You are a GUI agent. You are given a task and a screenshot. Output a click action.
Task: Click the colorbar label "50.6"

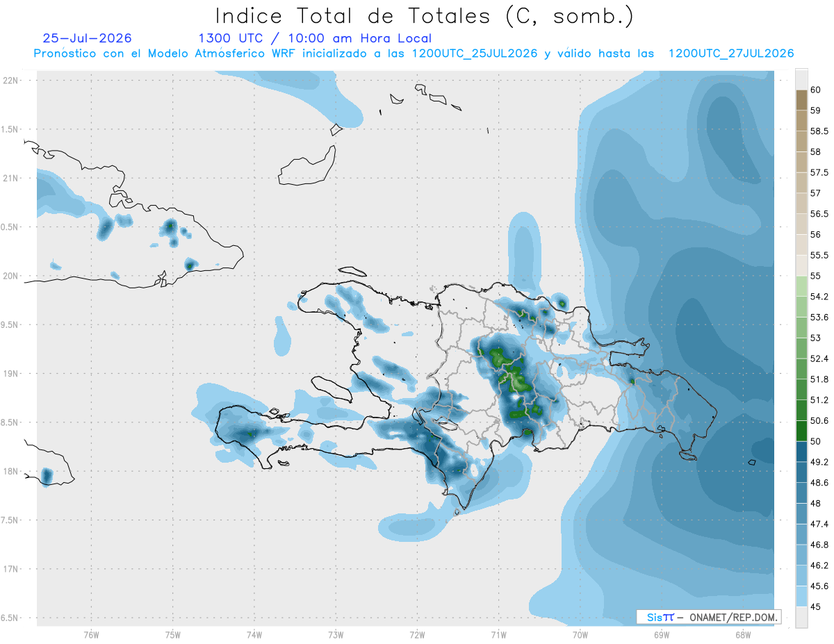[x=820, y=421]
